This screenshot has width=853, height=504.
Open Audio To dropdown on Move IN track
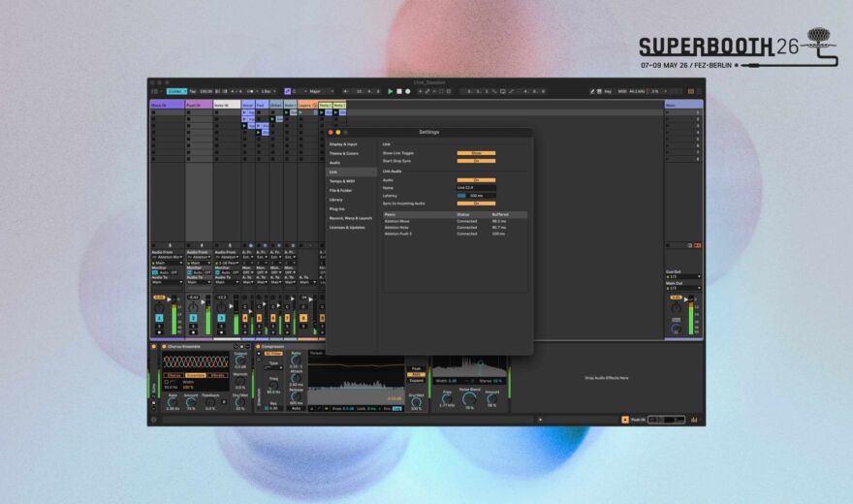167,282
